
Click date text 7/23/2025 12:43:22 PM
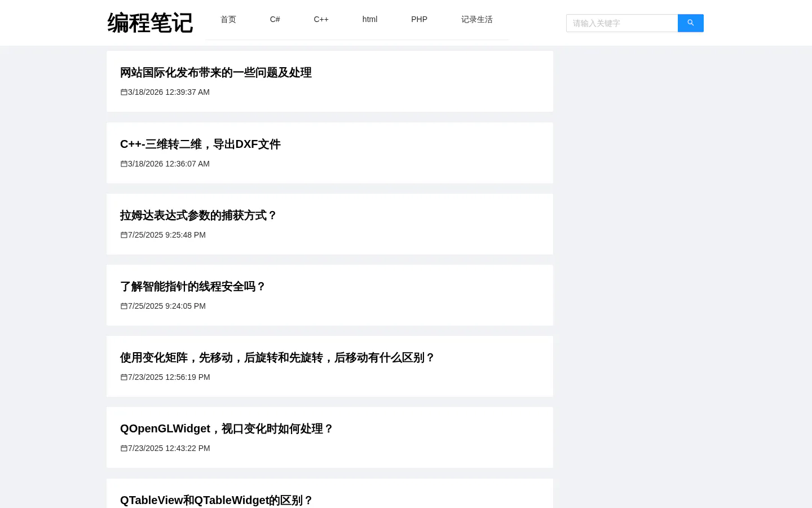click(169, 448)
